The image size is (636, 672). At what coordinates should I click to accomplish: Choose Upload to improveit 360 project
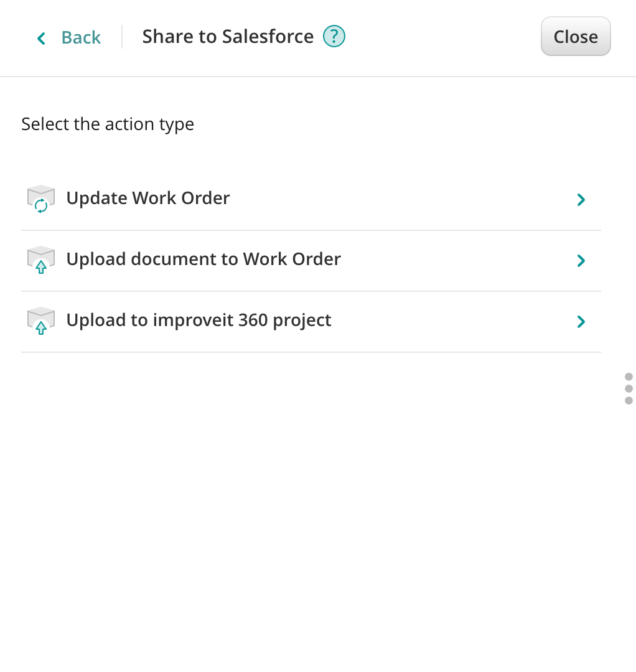coord(199,320)
